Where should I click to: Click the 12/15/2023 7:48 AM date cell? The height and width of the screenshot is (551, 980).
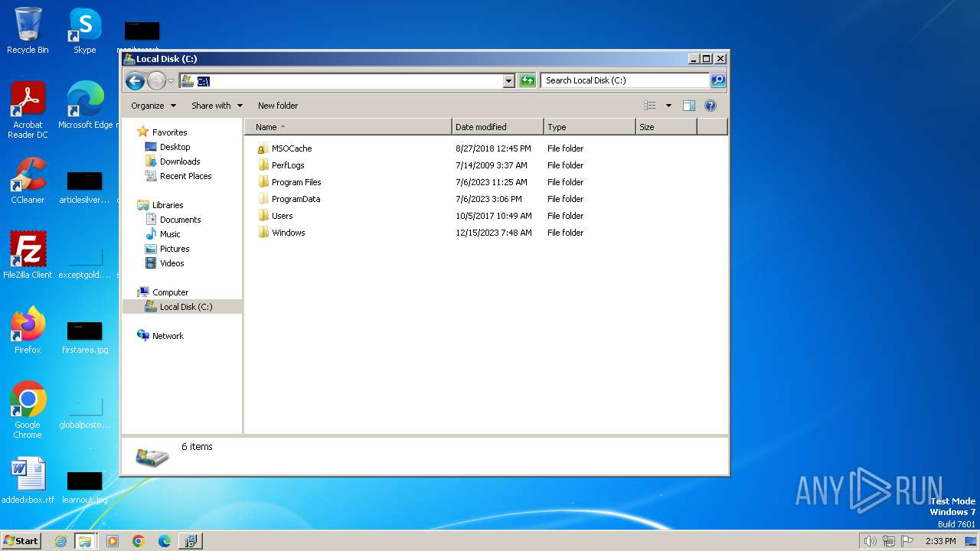(x=494, y=233)
